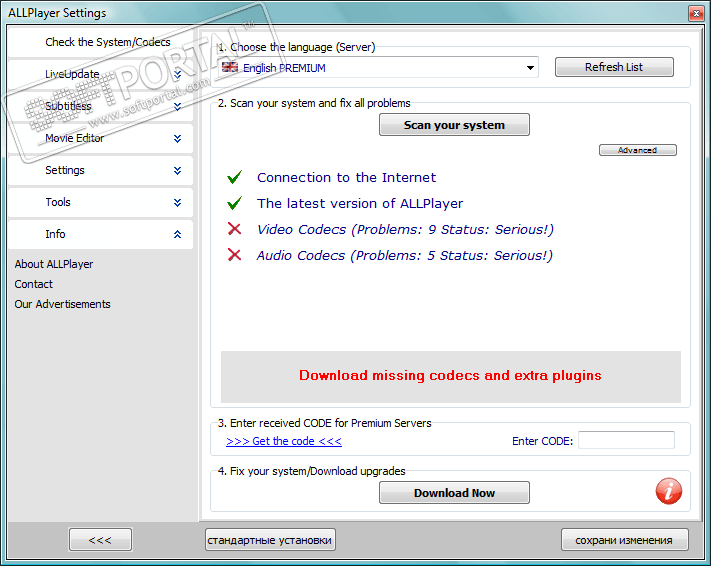Viewport: 711px width, 566px height.
Task: Open Our Advertisements entry
Action: coord(62,304)
